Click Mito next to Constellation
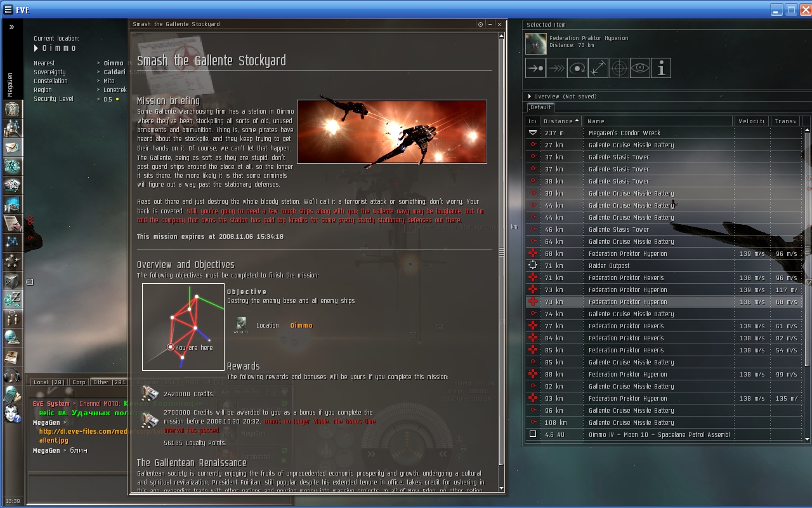Image resolution: width=812 pixels, height=508 pixels. (x=109, y=81)
